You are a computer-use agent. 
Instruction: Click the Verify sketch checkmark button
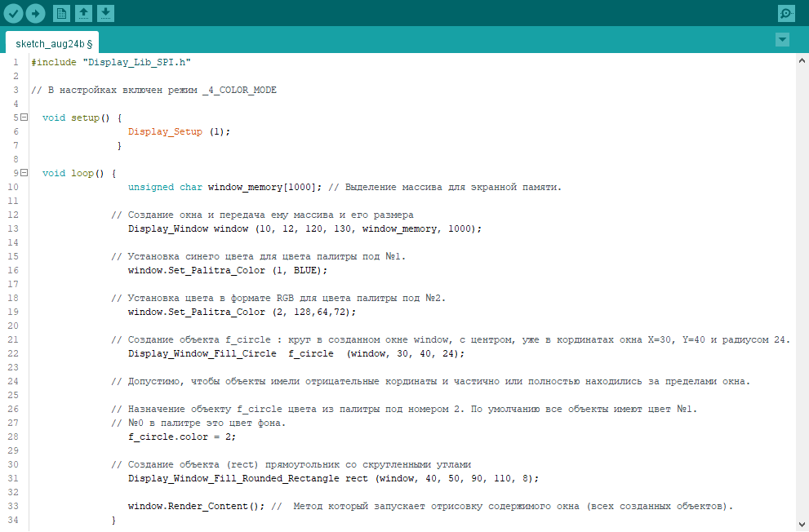(13, 13)
